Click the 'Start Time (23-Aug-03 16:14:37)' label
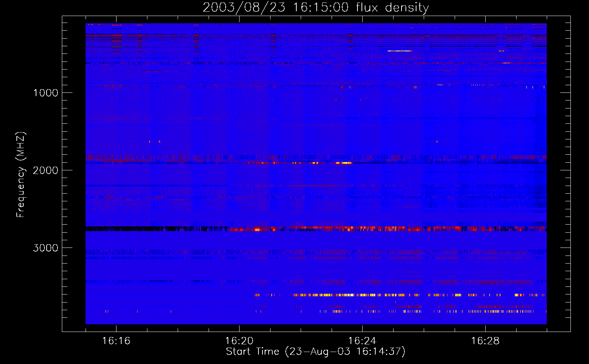This screenshot has height=364, width=589. 316,352
